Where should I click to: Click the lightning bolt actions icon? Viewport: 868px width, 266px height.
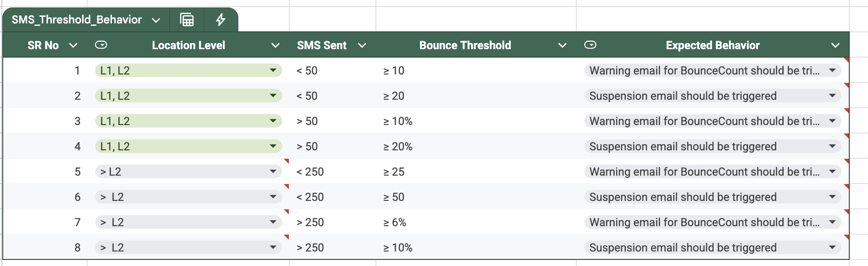221,20
